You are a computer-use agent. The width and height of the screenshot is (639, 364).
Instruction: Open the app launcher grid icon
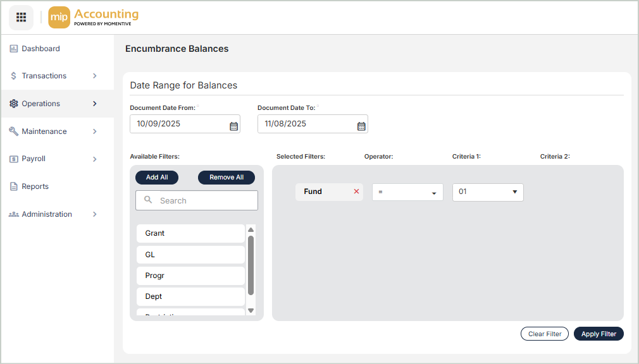tap(21, 17)
